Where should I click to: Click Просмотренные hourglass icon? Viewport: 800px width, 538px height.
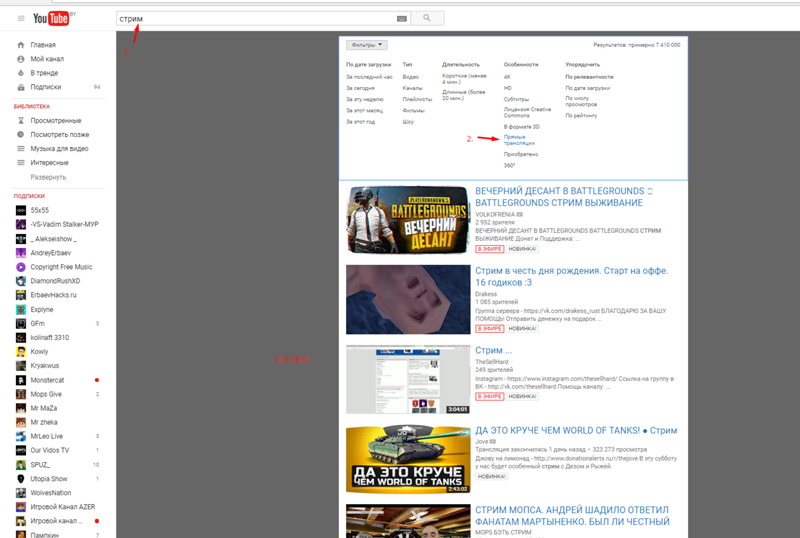pos(21,120)
